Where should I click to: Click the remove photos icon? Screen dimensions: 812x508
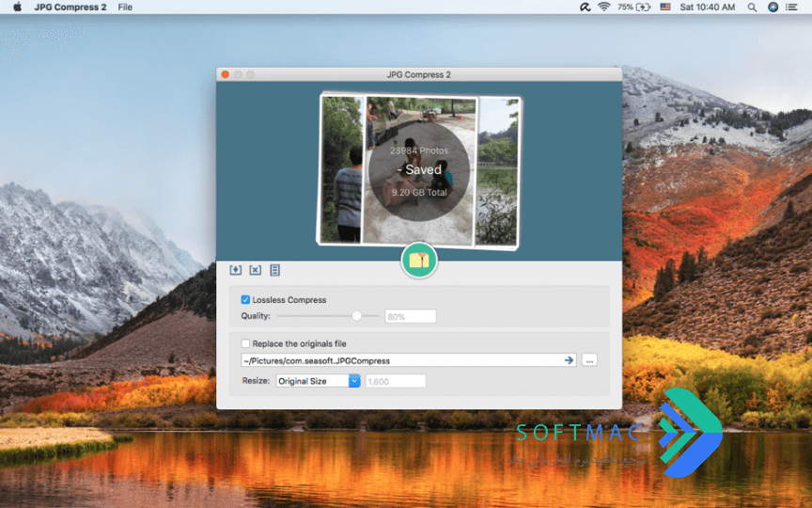tap(256, 270)
